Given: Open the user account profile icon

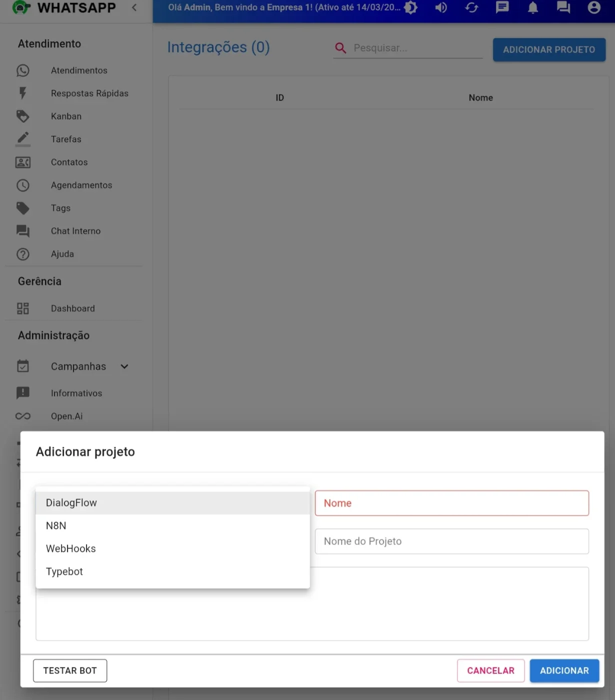Looking at the screenshot, I should 594,7.
